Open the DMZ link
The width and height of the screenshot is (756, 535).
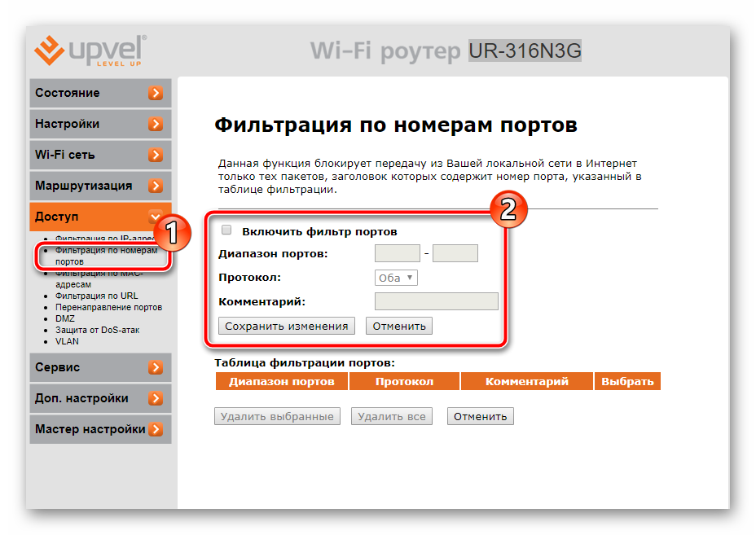[65, 318]
